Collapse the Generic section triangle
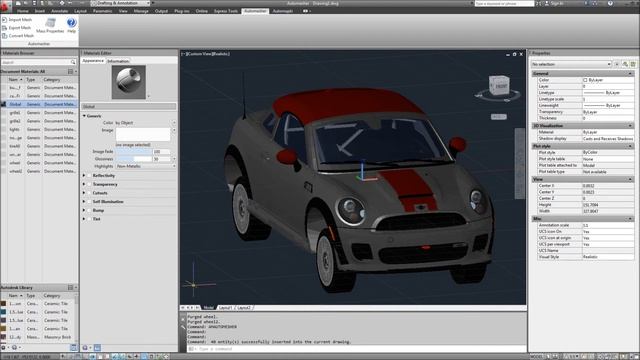Image resolution: width=640 pixels, height=360 pixels. click(84, 116)
